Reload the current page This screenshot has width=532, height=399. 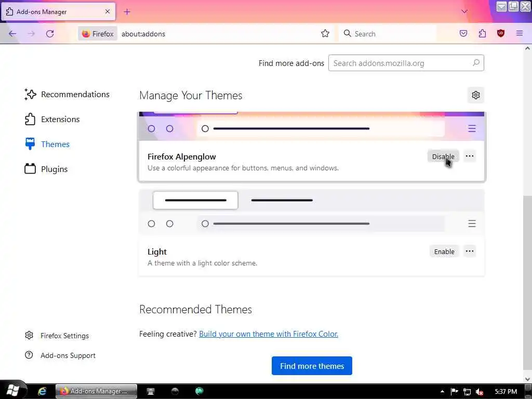click(x=50, y=34)
